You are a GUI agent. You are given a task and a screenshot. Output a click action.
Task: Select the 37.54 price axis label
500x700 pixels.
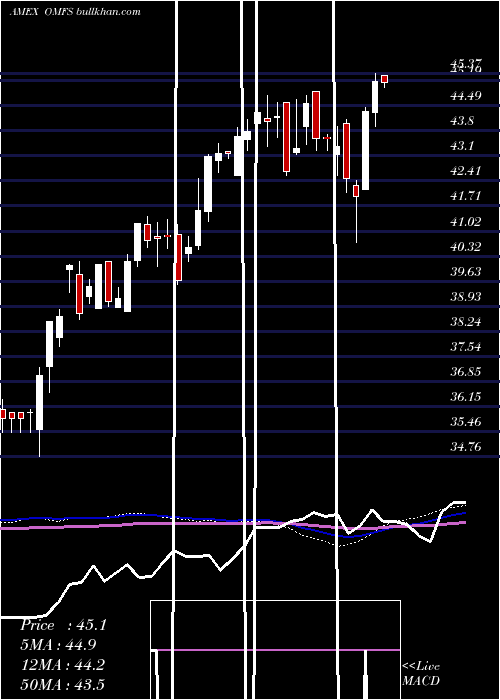[466, 346]
